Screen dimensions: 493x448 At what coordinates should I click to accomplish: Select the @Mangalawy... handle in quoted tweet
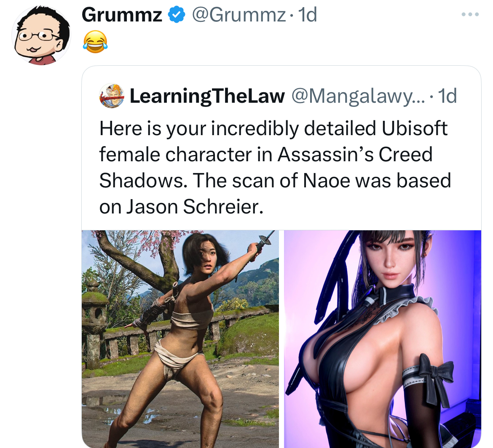[358, 96]
